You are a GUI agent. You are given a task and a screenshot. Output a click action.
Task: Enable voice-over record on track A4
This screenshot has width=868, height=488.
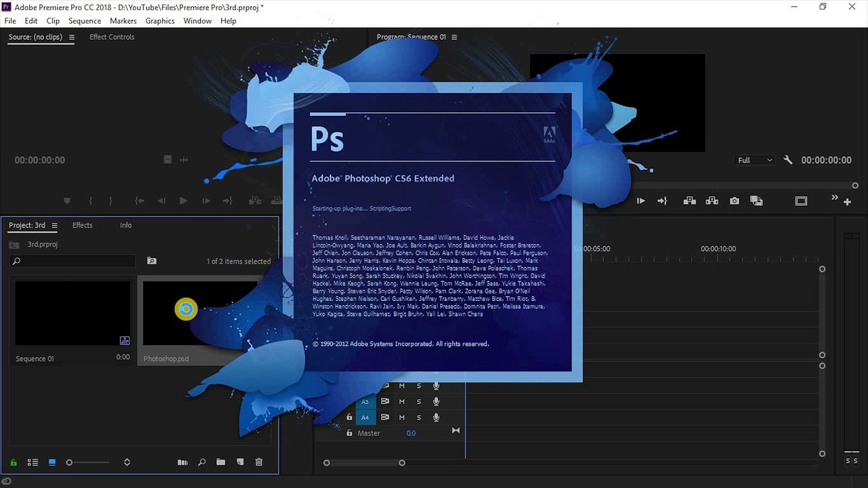coord(436,418)
